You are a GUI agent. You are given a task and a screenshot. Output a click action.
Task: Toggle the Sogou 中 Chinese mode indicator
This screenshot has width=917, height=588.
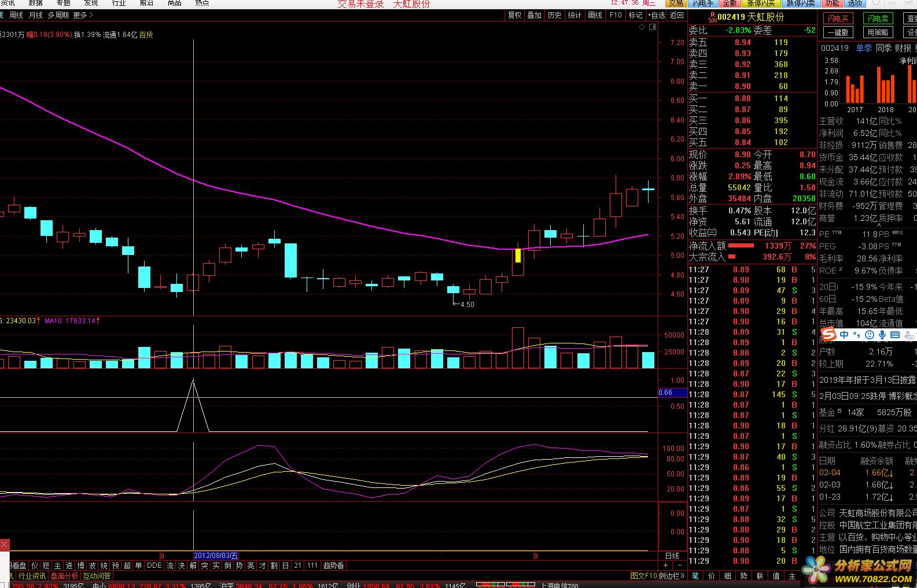point(844,335)
